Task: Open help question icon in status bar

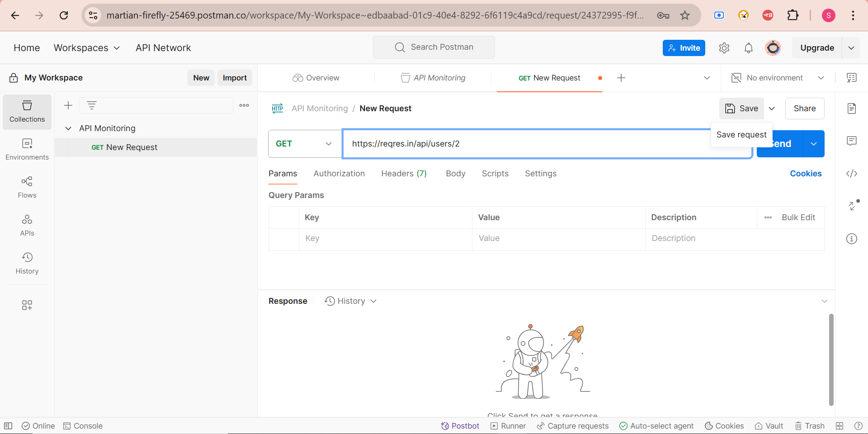Action: click(859, 426)
